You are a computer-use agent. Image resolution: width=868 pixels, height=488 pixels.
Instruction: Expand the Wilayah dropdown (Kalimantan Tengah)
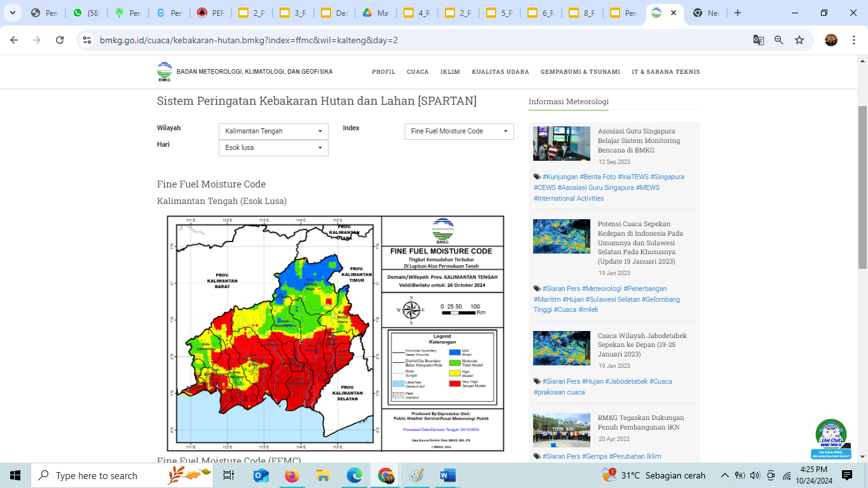click(273, 131)
